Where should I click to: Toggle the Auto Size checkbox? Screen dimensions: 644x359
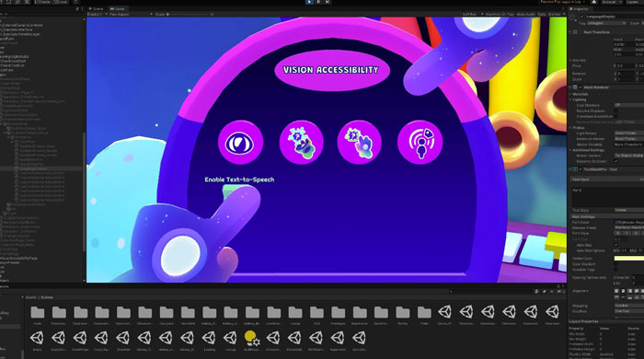tap(615, 245)
